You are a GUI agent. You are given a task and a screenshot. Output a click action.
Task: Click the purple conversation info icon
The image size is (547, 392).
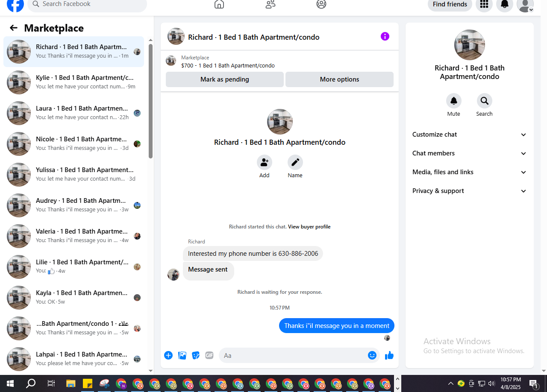tap(385, 36)
